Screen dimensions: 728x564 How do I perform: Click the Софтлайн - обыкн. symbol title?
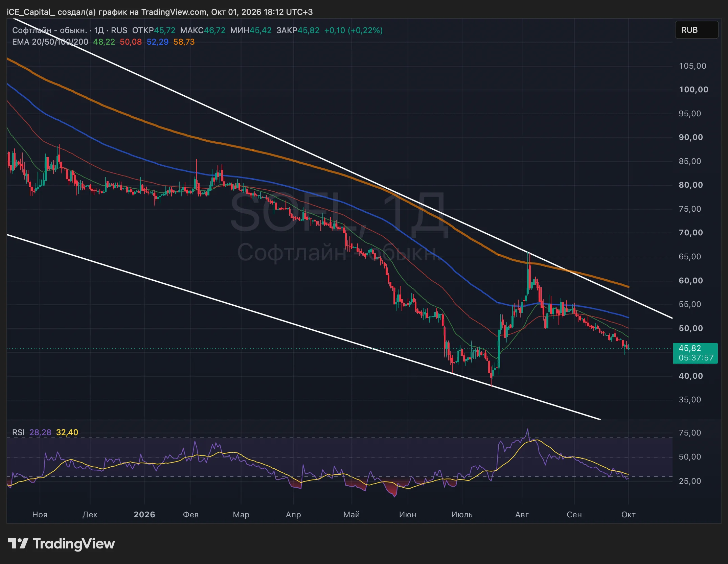click(x=50, y=30)
